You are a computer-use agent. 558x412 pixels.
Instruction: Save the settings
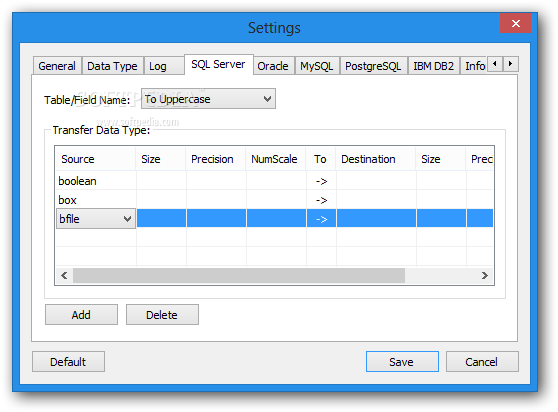click(x=402, y=362)
